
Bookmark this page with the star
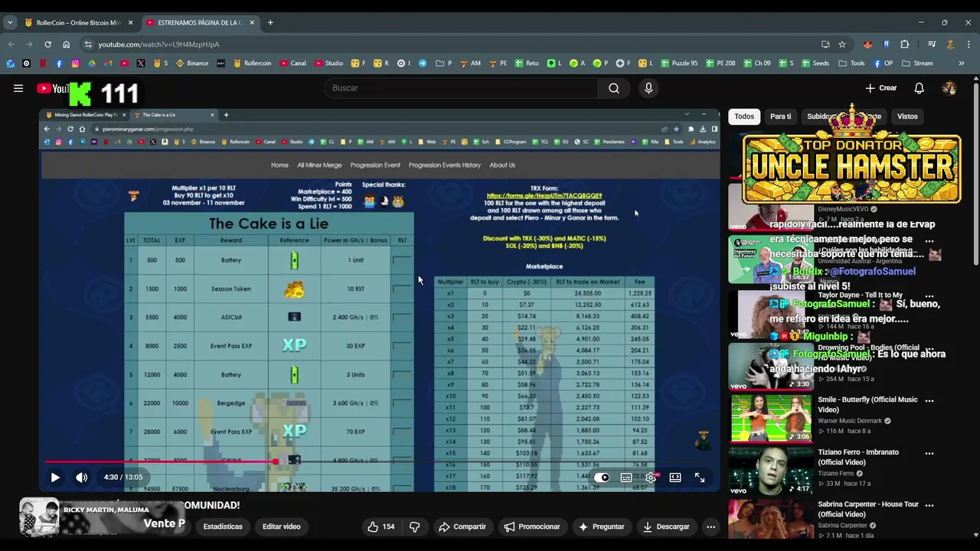point(842,44)
